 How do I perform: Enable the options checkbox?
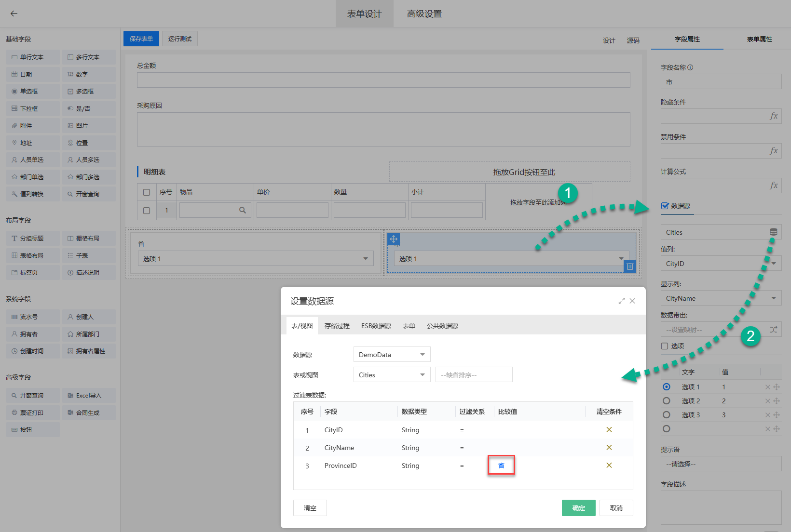(665, 346)
